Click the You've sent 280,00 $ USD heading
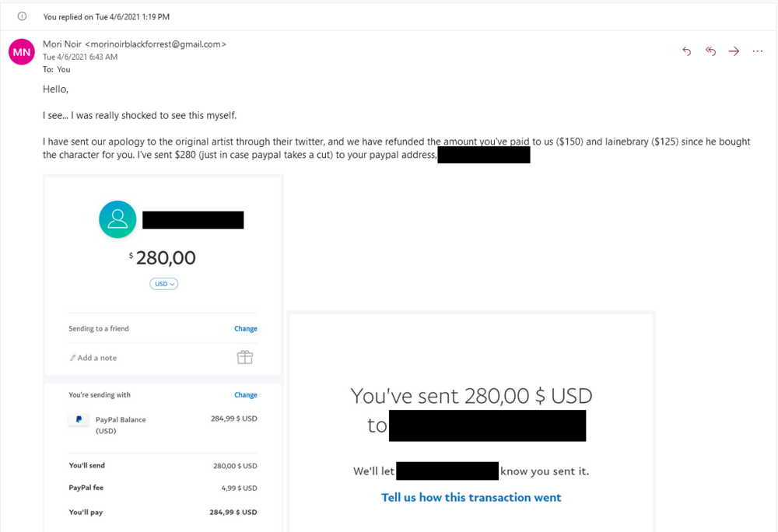 point(471,396)
